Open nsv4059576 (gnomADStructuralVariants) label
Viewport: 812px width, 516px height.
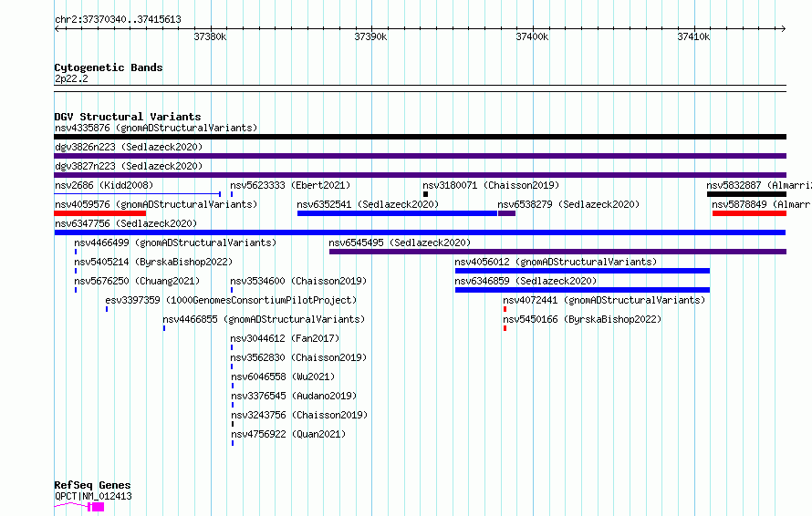click(x=156, y=204)
